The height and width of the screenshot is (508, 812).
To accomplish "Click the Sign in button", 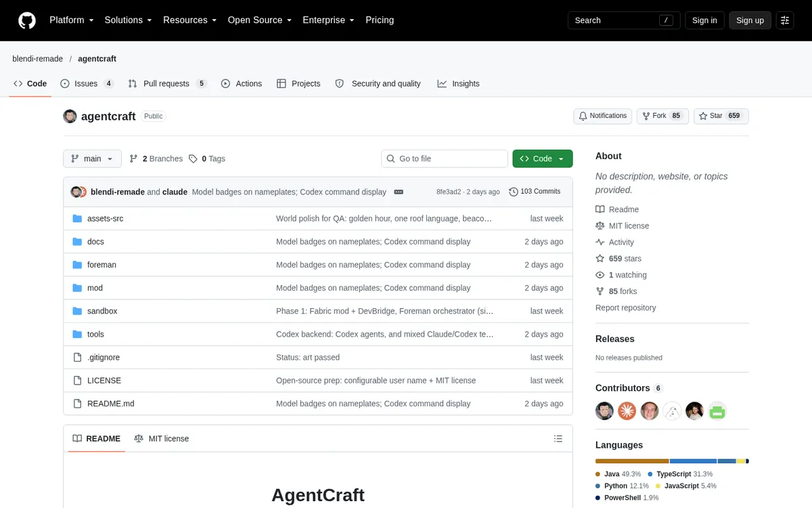I will [x=704, y=20].
